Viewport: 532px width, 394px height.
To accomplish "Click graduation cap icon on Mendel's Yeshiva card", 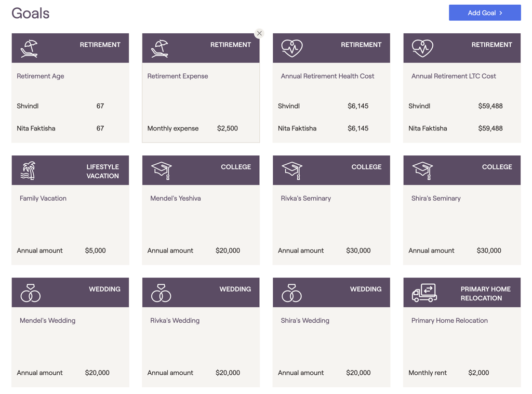I will pyautogui.click(x=161, y=170).
